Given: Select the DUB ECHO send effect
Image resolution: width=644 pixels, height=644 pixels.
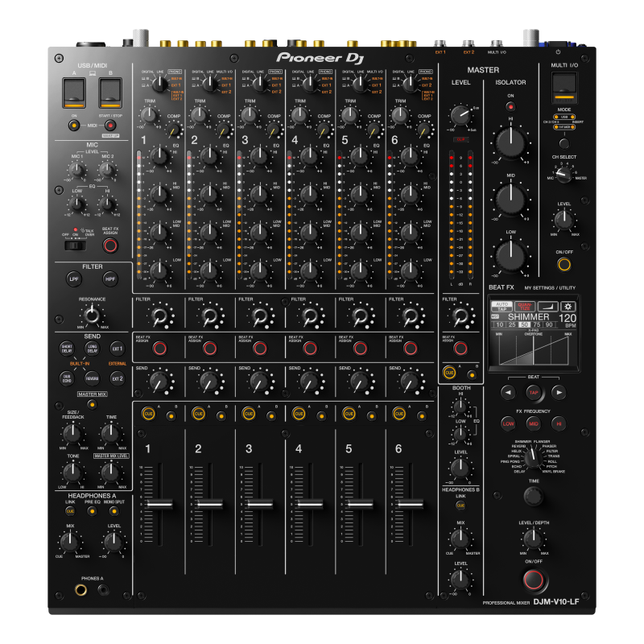Looking at the screenshot, I should point(67,378).
